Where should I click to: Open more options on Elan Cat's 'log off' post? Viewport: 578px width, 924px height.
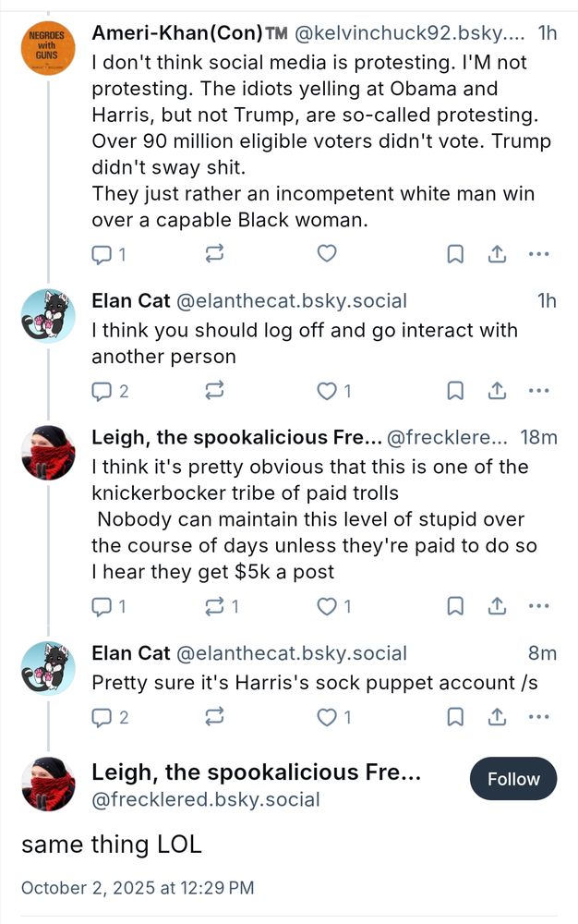point(538,391)
